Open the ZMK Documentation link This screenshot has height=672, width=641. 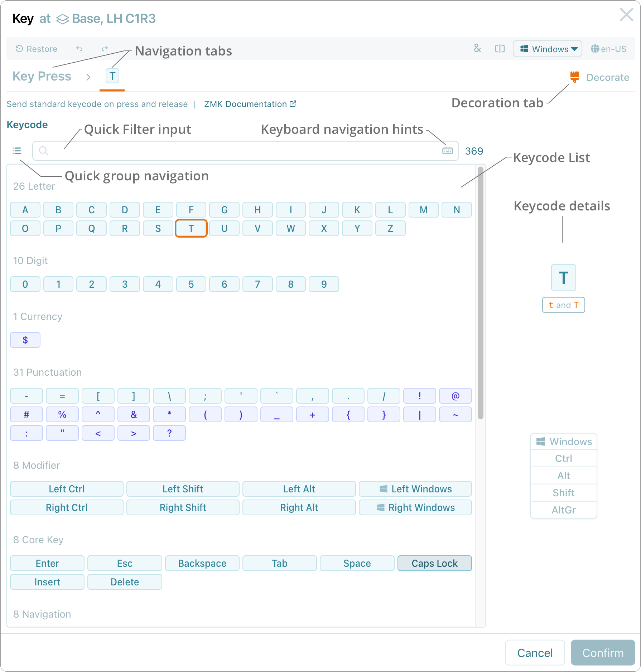pos(245,104)
